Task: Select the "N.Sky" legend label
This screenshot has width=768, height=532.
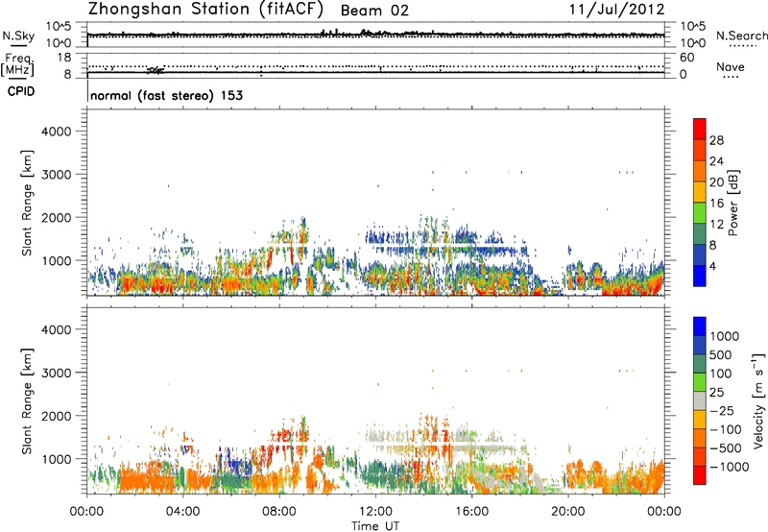Action: point(18,36)
